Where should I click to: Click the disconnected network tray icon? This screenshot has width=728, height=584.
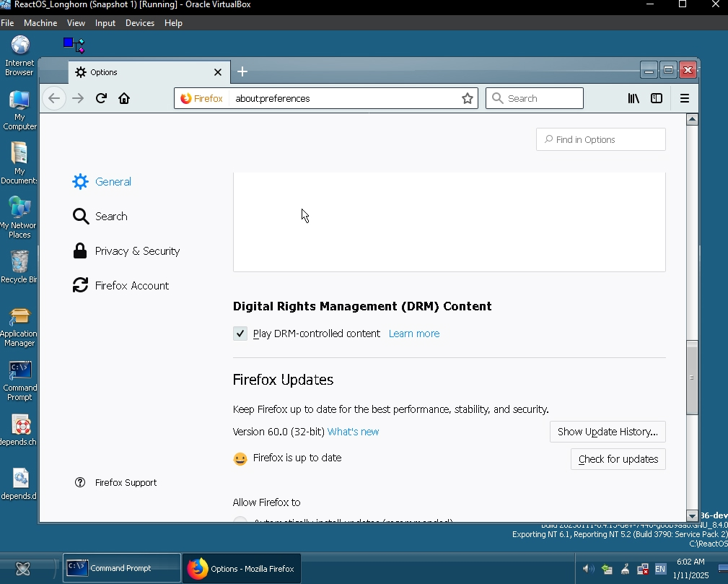tap(643, 569)
